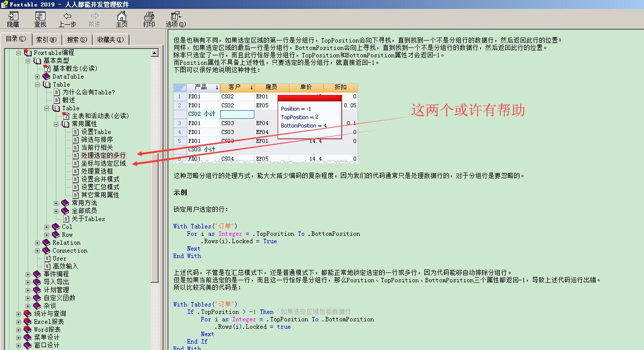Image resolution: width=644 pixels, height=350 pixels.
Task: Click the 打印 (Print) toolbar icon
Action: click(149, 16)
